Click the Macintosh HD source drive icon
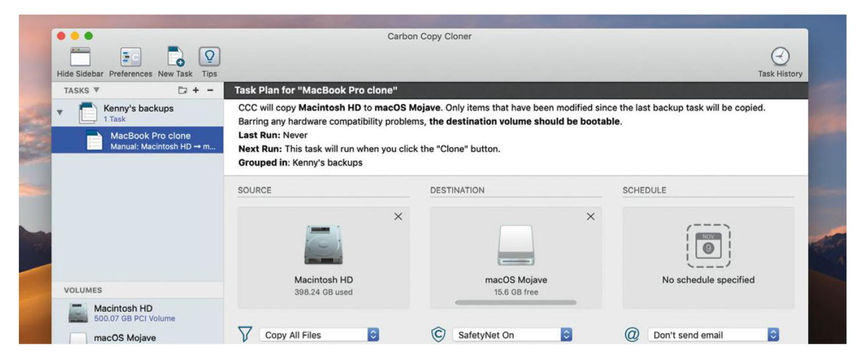 323,244
